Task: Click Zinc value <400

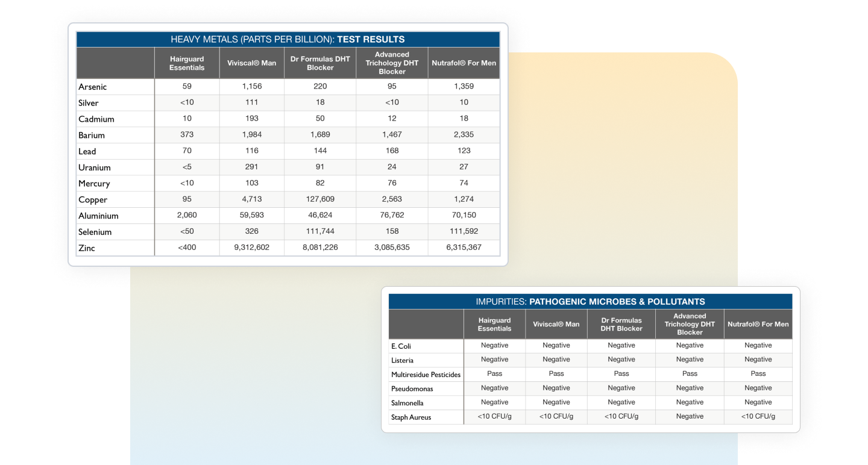Action: (187, 247)
